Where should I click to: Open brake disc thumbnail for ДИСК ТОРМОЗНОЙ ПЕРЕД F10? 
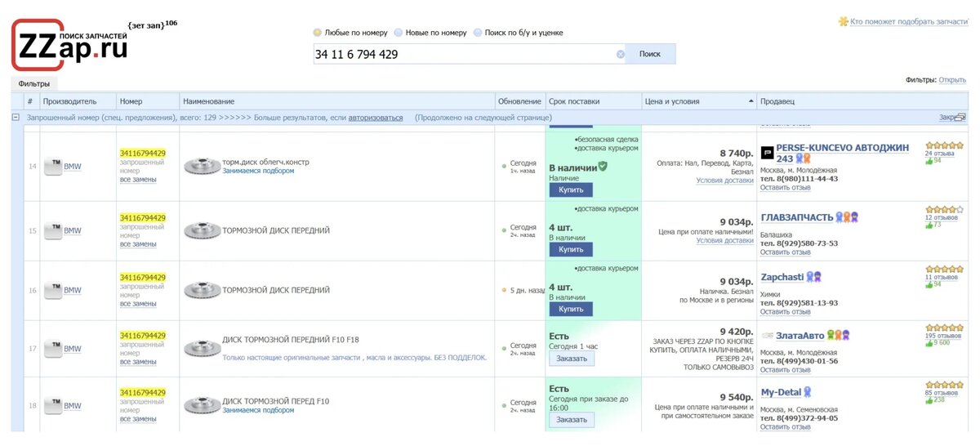[202, 406]
